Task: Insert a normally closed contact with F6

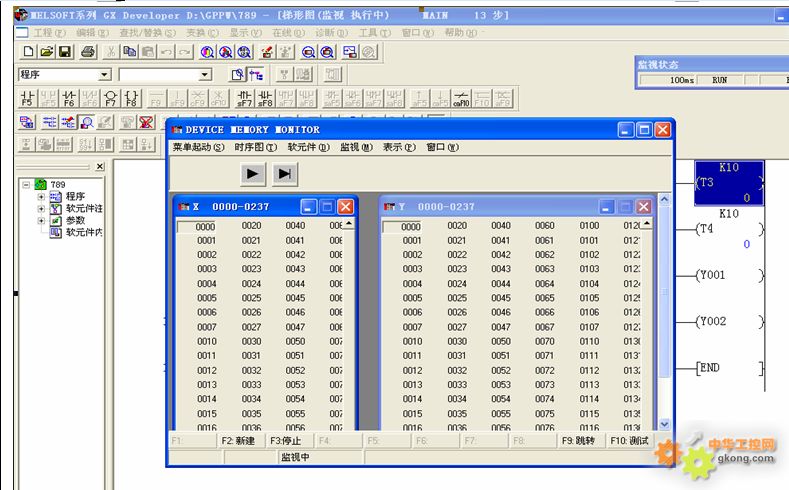Action: point(69,99)
